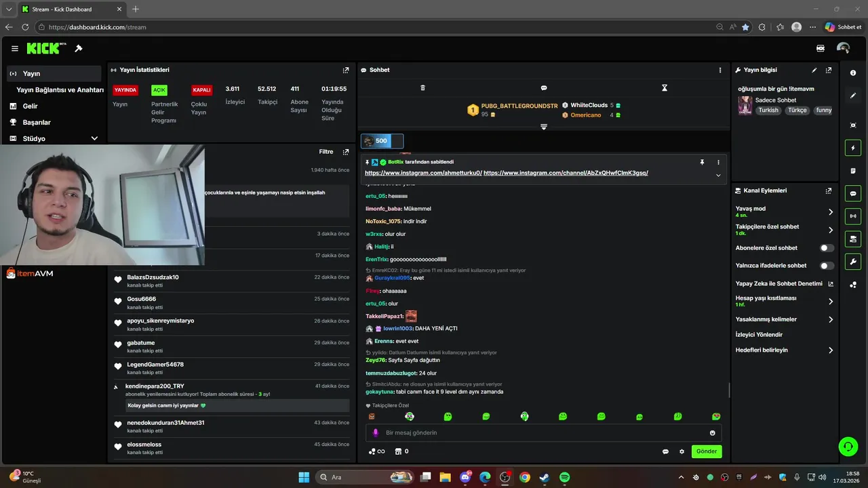This screenshot has height=488, width=868.
Task: Pop out the Kanal Eylemleri panel
Action: pyautogui.click(x=829, y=191)
